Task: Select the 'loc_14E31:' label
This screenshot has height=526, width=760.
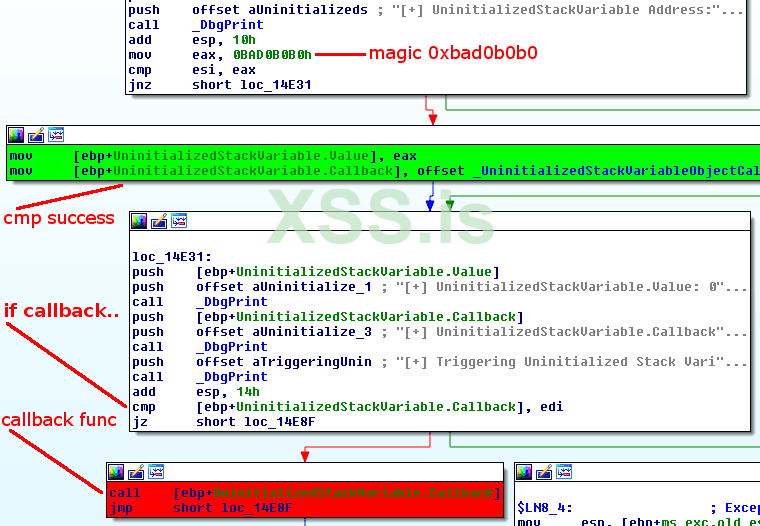Action: 172,256
